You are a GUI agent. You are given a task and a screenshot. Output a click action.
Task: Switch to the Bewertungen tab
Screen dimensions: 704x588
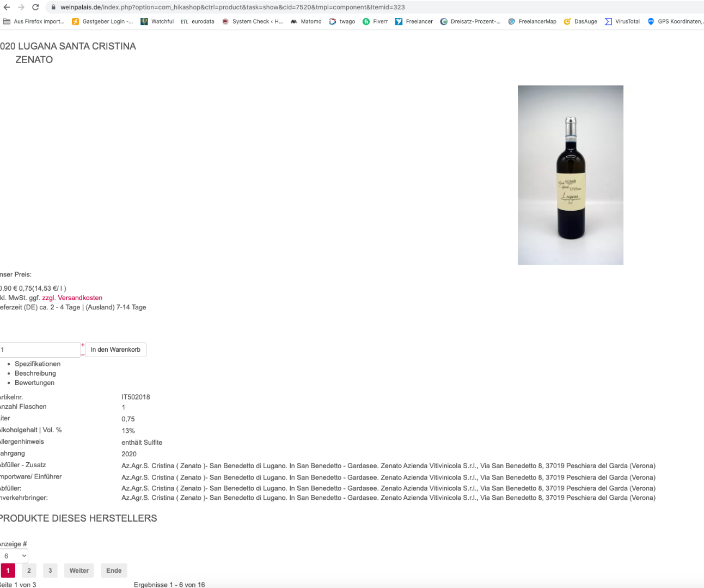pyautogui.click(x=34, y=383)
